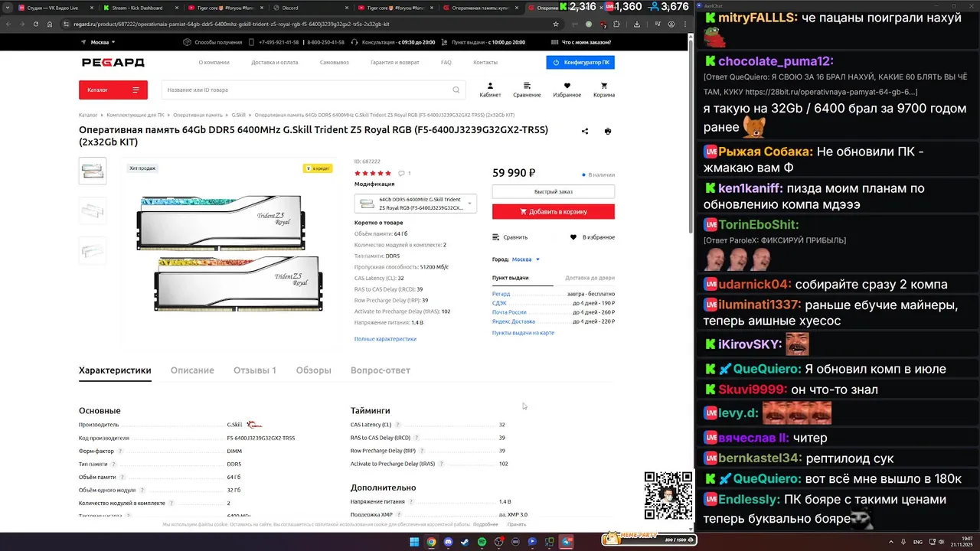This screenshot has width=980, height=551.
Task: Click the Комплектующие для ПК breadcrumb
Action: 136,116
